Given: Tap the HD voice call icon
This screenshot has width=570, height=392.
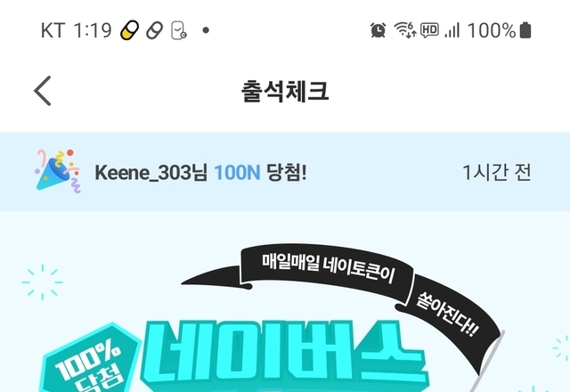Looking at the screenshot, I should tap(429, 30).
